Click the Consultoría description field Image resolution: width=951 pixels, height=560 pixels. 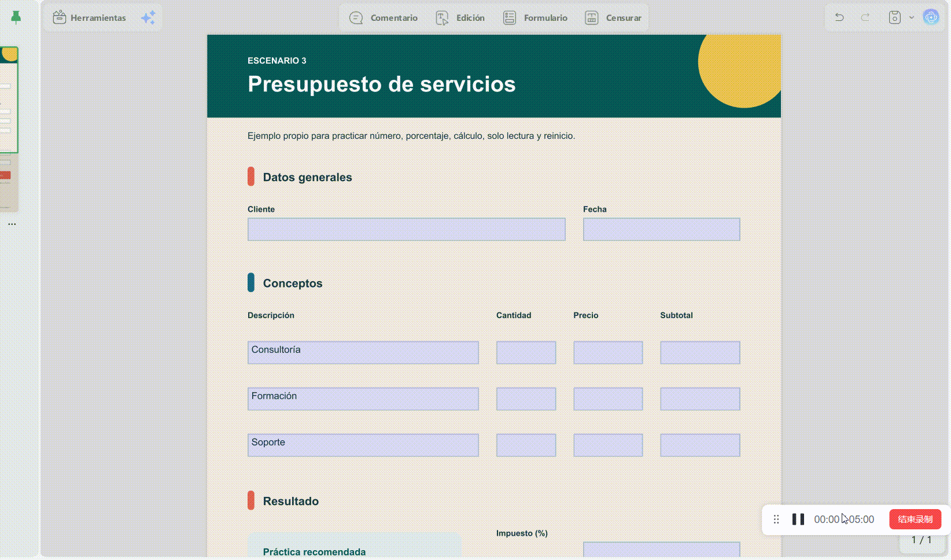coord(363,352)
